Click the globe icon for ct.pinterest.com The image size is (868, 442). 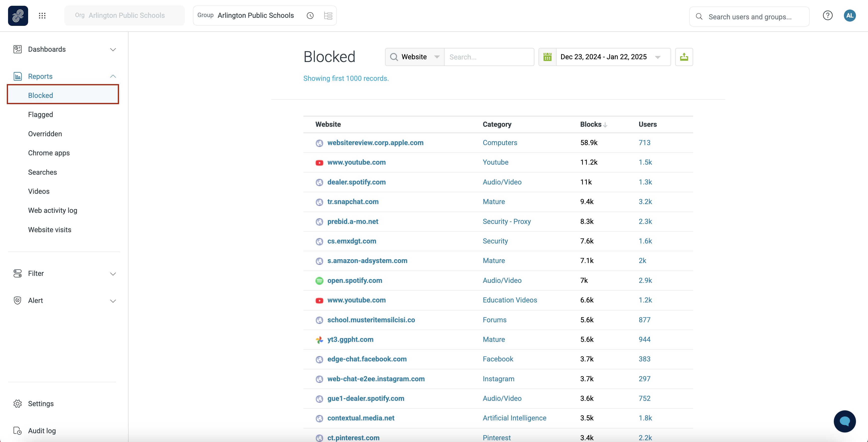click(319, 438)
